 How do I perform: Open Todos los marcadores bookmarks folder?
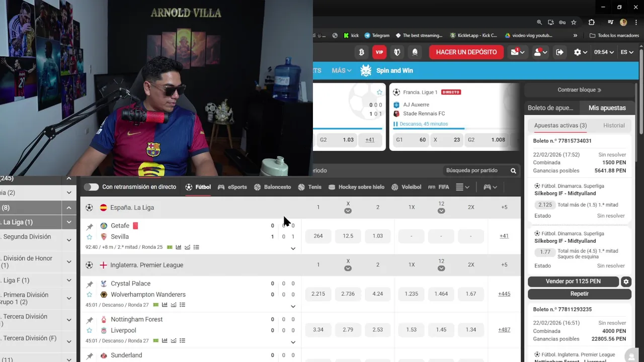tap(614, 36)
